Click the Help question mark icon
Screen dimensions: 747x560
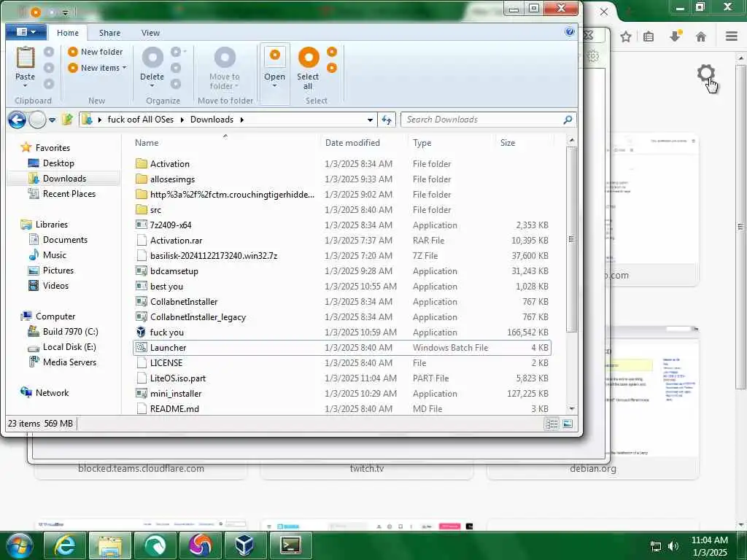point(569,32)
